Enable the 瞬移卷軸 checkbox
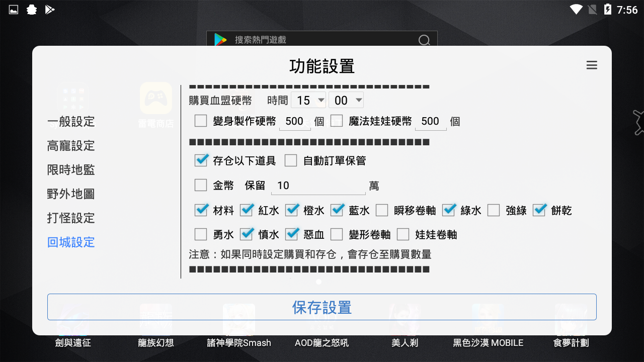The image size is (644, 362). tap(382, 210)
